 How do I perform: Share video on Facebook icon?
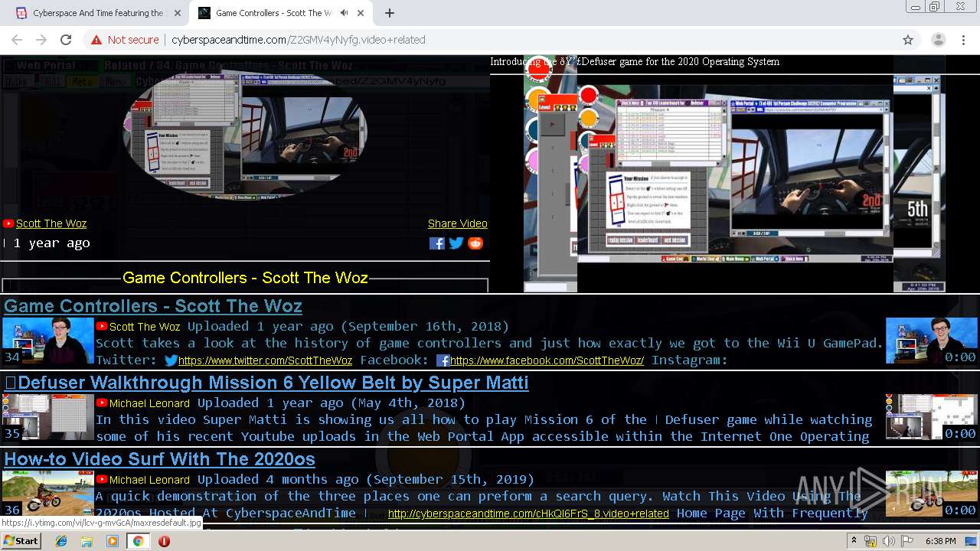coord(436,243)
